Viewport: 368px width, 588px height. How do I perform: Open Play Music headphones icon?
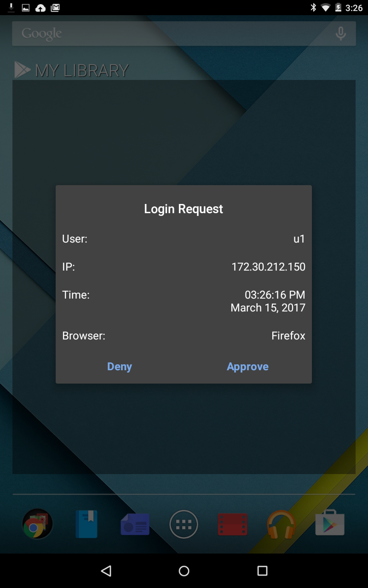click(x=281, y=524)
